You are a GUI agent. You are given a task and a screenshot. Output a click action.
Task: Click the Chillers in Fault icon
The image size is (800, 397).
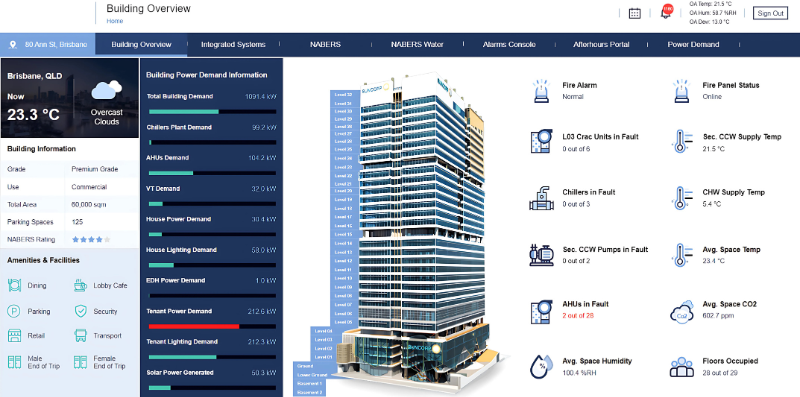541,198
